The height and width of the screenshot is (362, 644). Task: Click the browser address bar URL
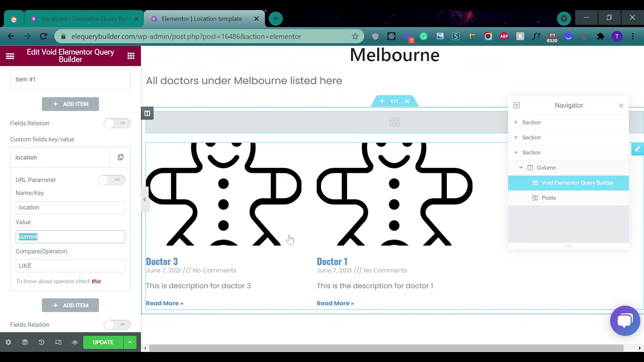pos(186,36)
